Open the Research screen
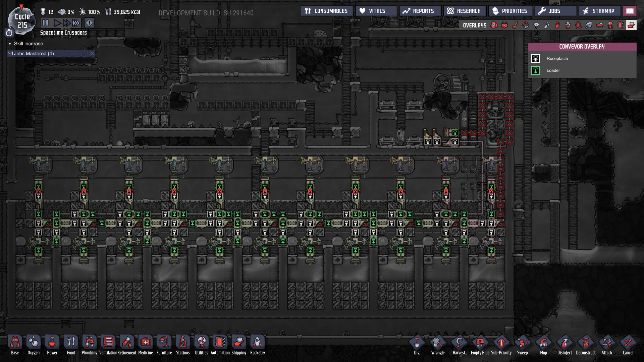The image size is (644, 362). (465, 11)
